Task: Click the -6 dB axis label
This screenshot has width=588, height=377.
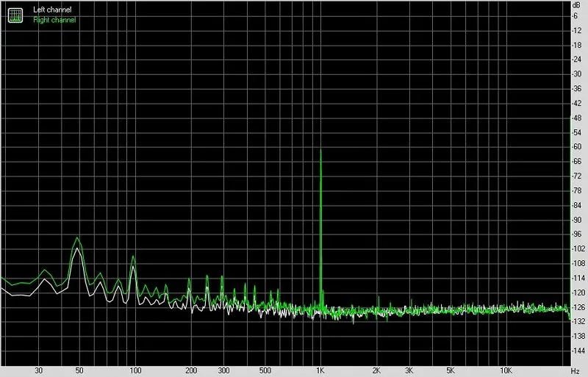Action: click(x=576, y=15)
